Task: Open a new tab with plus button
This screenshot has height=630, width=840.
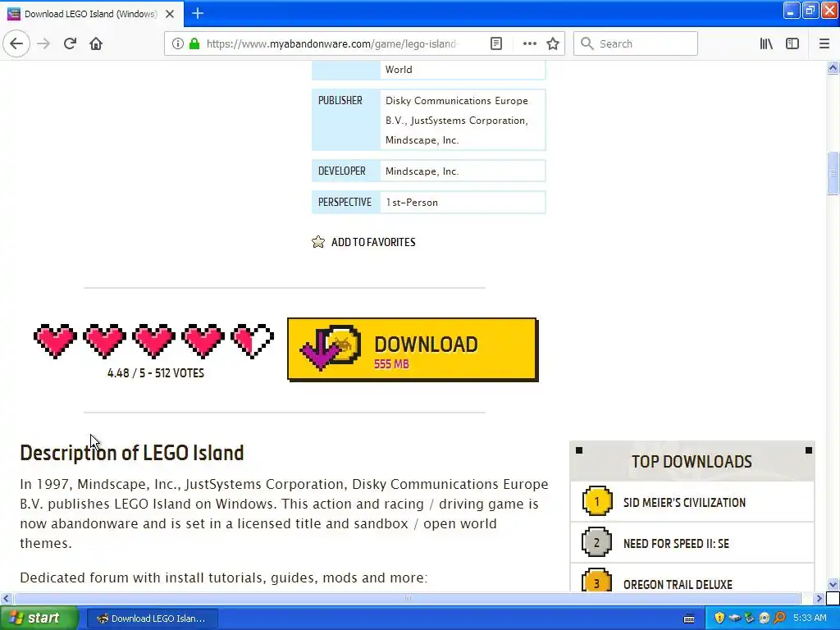Action: click(x=198, y=13)
